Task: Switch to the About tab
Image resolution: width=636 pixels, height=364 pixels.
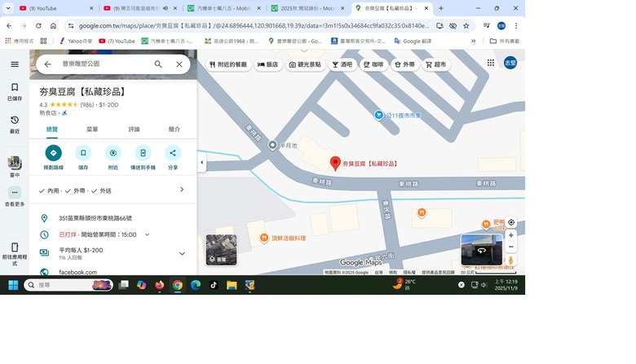Action: click(174, 129)
